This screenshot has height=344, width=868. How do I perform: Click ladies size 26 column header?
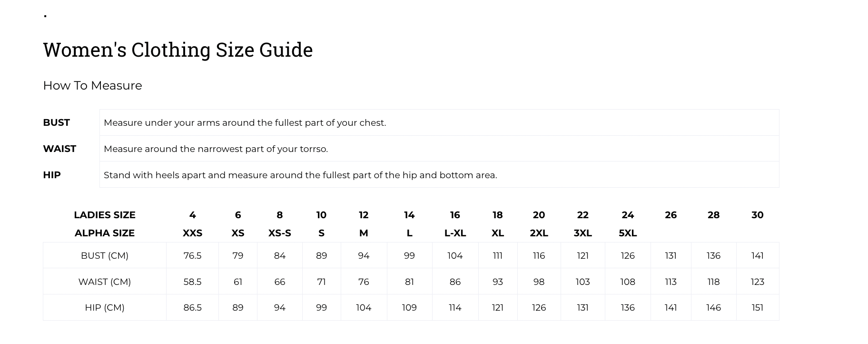pos(671,215)
